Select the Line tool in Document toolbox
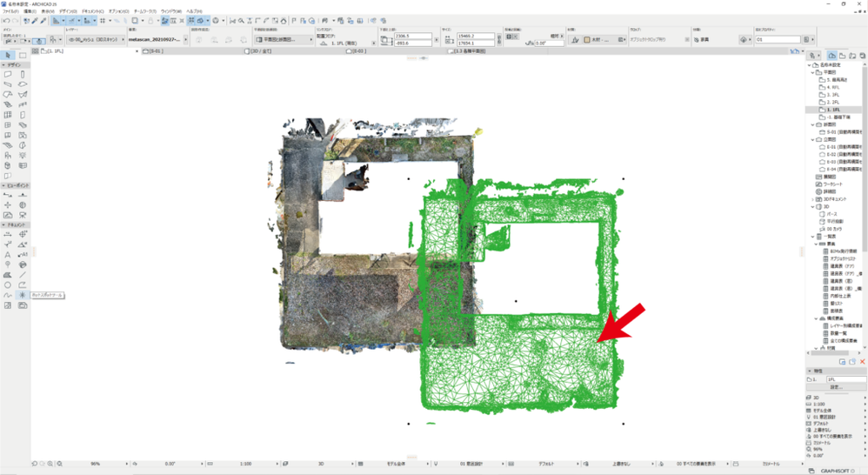The width and height of the screenshot is (868, 475). [x=23, y=275]
